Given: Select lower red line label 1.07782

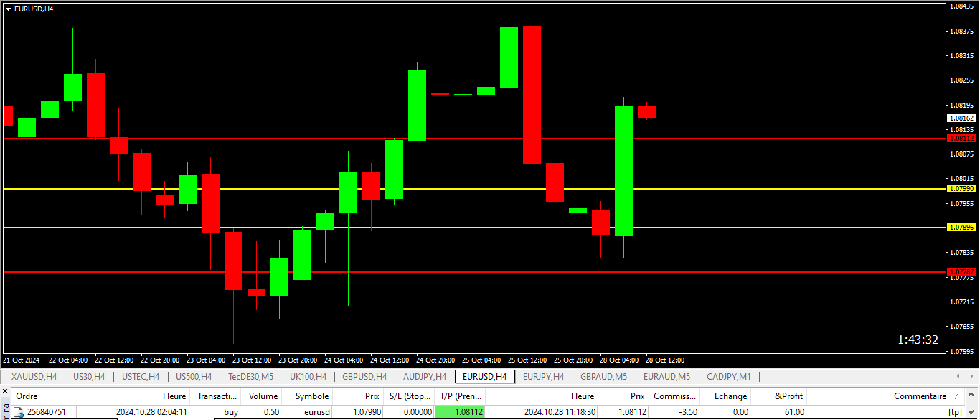Looking at the screenshot, I should [x=961, y=271].
